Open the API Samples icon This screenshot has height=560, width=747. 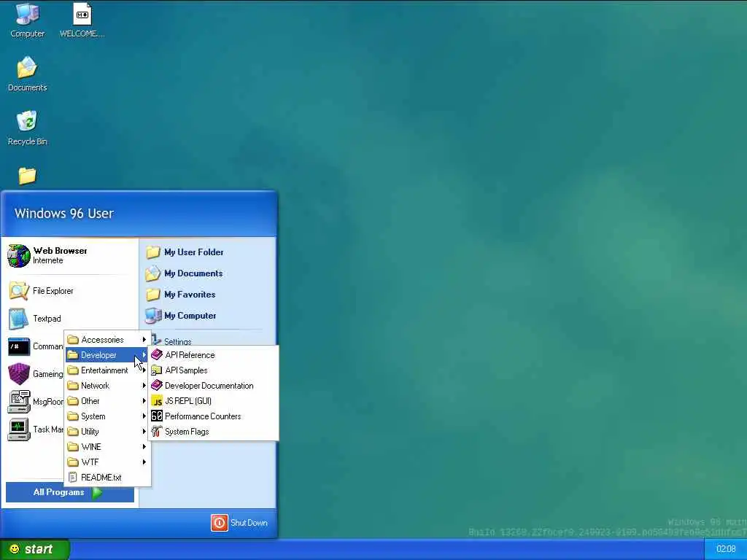(157, 370)
